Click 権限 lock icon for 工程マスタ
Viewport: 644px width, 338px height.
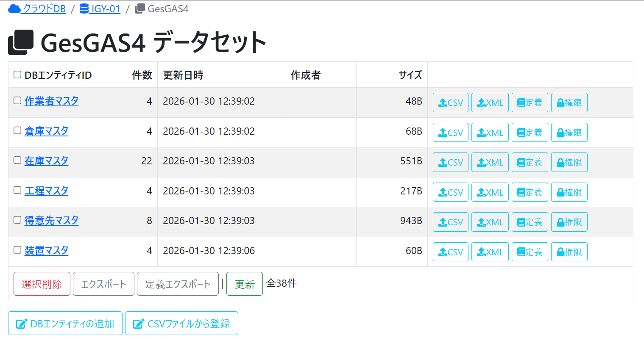tap(560, 193)
